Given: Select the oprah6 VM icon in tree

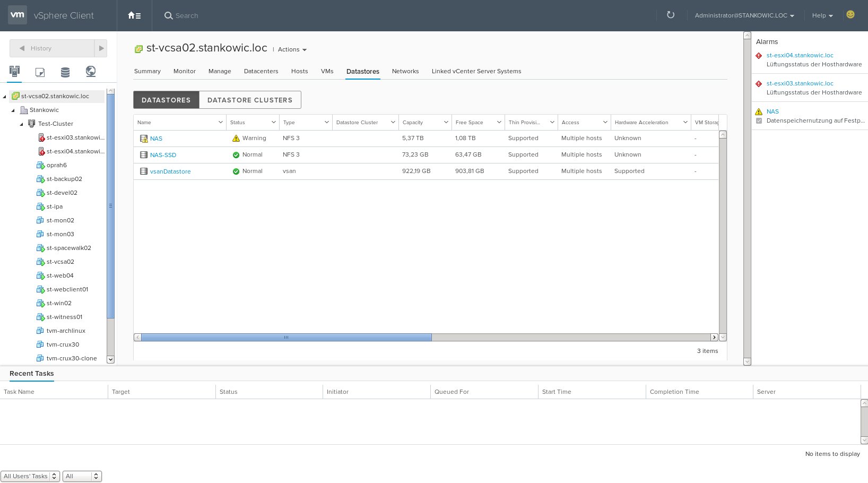Looking at the screenshot, I should pos(40,165).
